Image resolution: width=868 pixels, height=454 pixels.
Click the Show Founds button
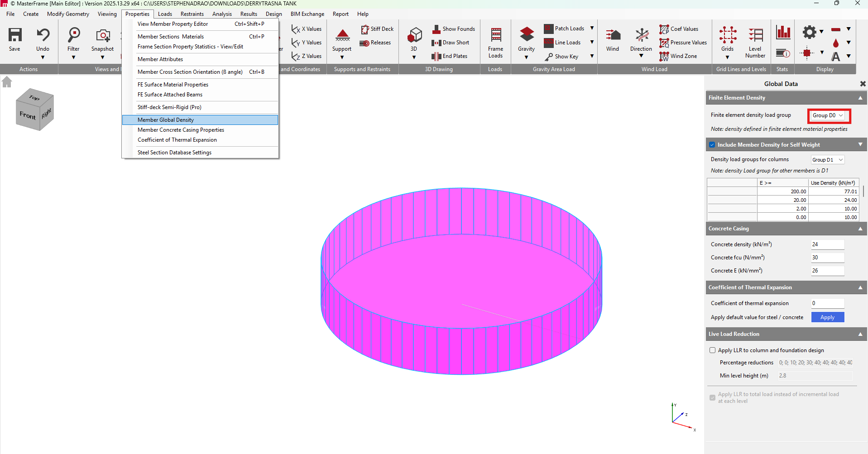(x=454, y=29)
